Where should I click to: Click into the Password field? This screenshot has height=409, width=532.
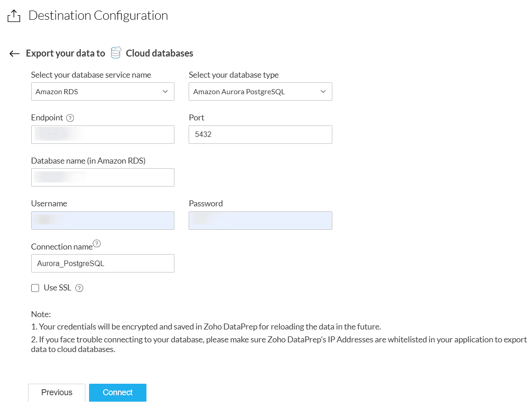coord(260,221)
